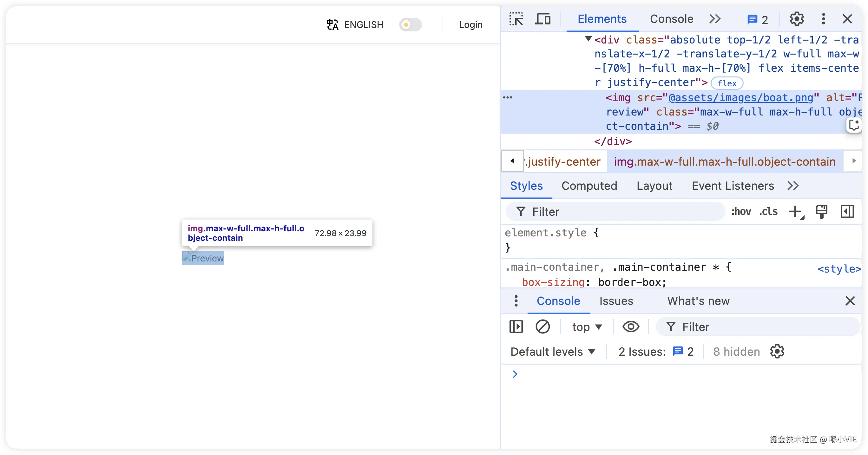Screen dimensions: 868x455
Task: Open console settings gear icon
Action: 777,352
